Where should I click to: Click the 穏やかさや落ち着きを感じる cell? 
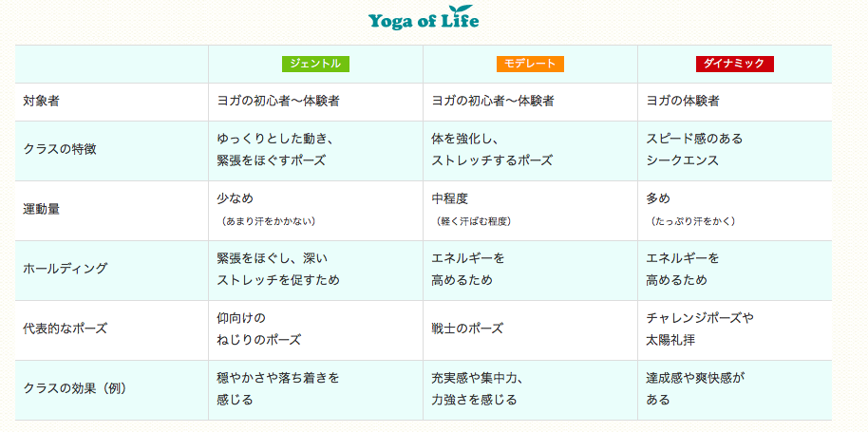[x=315, y=389]
